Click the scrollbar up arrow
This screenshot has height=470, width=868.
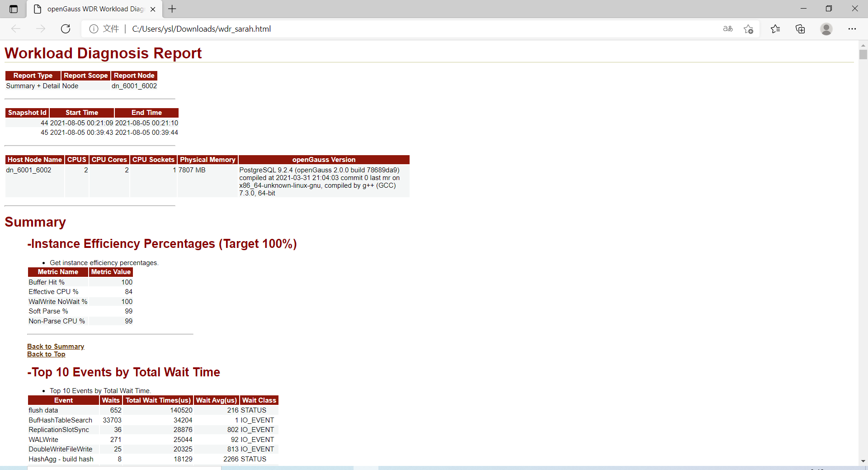pos(863,45)
